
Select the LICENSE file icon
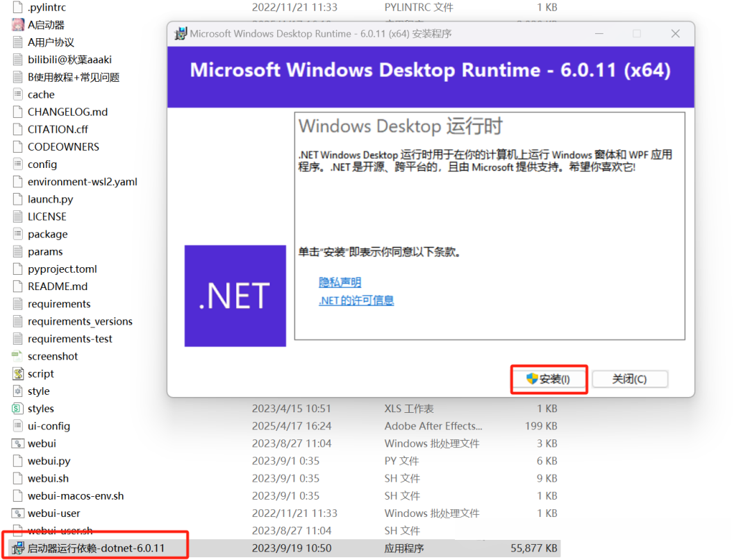click(17, 217)
